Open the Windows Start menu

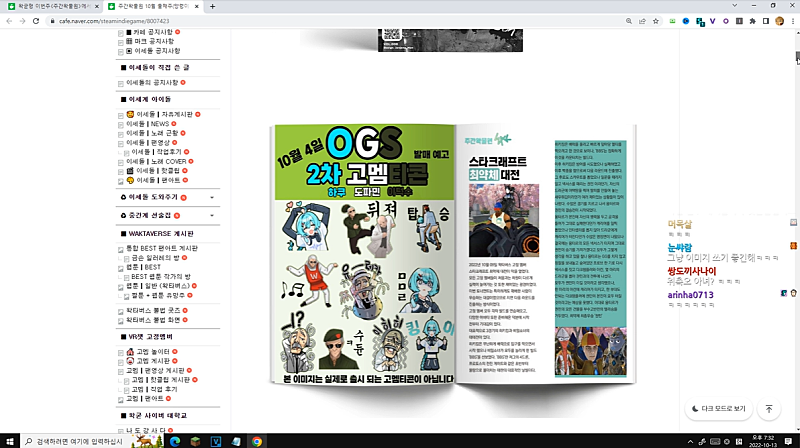coord(10,441)
